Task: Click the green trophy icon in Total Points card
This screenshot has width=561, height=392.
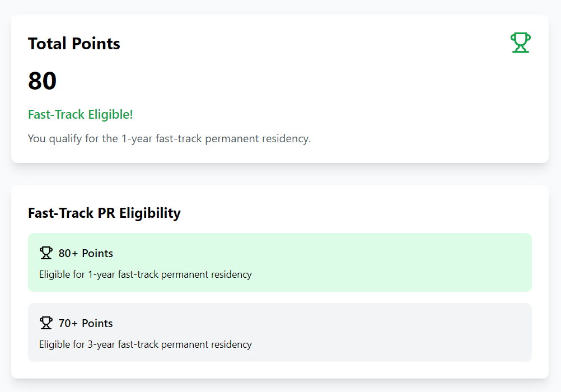Action: (521, 43)
